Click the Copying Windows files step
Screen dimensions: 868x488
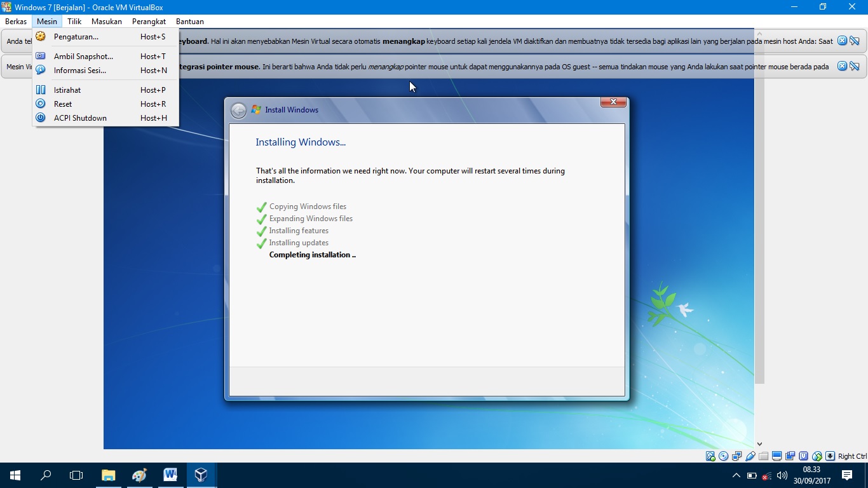click(308, 207)
